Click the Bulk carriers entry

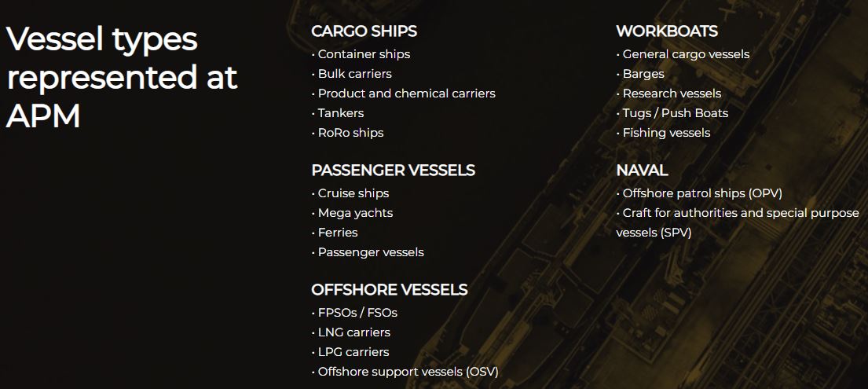(351, 74)
